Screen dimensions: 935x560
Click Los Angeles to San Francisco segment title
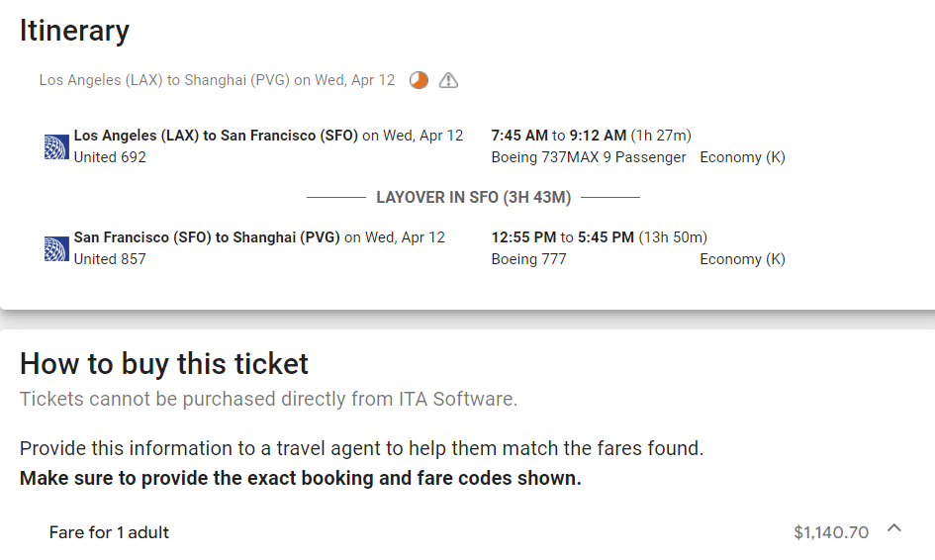216,136
